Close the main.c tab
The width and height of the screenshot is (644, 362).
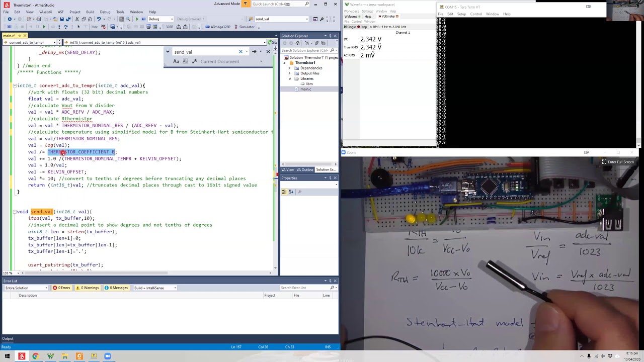click(25, 36)
